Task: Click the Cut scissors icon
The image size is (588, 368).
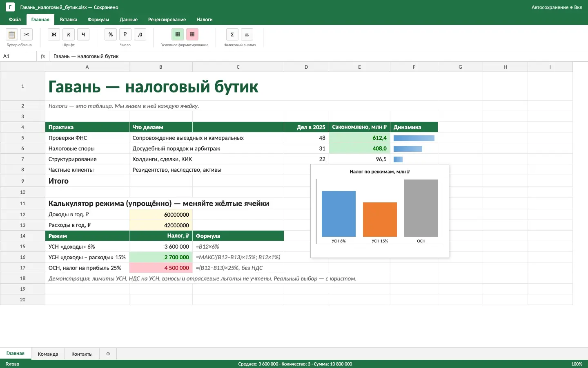Action: [x=27, y=35]
